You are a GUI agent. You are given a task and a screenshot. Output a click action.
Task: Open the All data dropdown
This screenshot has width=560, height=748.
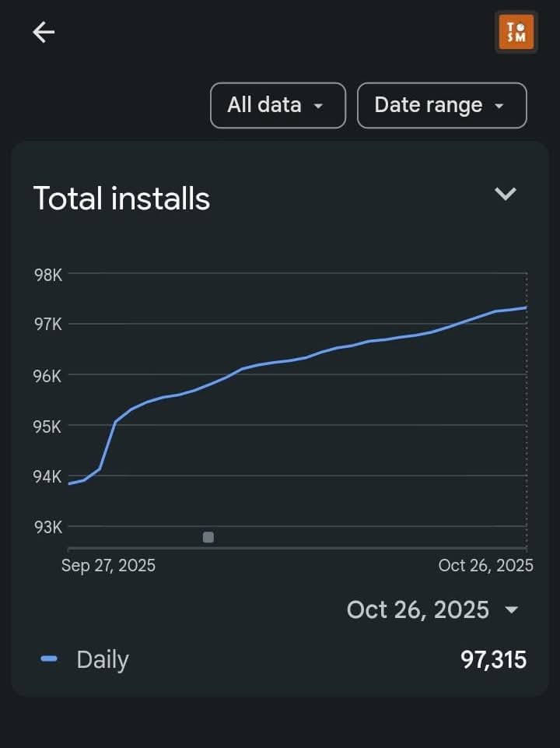[x=277, y=105]
